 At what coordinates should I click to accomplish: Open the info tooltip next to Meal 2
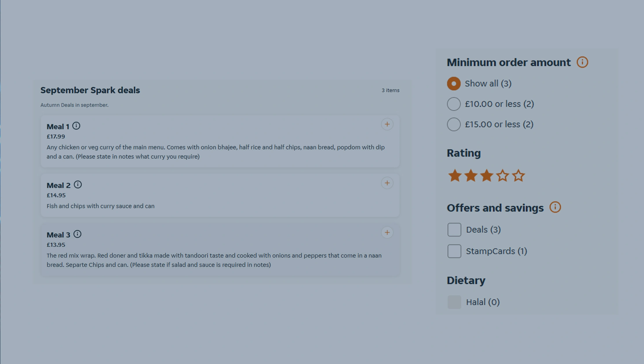(x=78, y=185)
